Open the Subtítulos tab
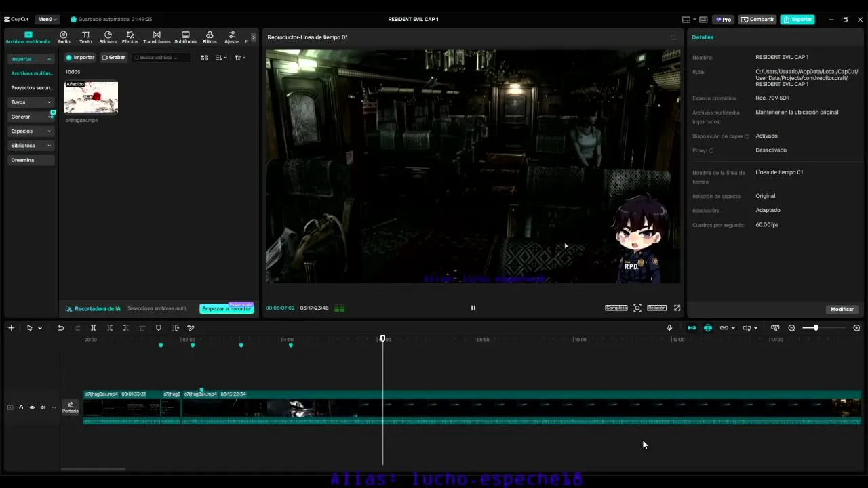Image resolution: width=868 pixels, height=488 pixels. [x=186, y=37]
